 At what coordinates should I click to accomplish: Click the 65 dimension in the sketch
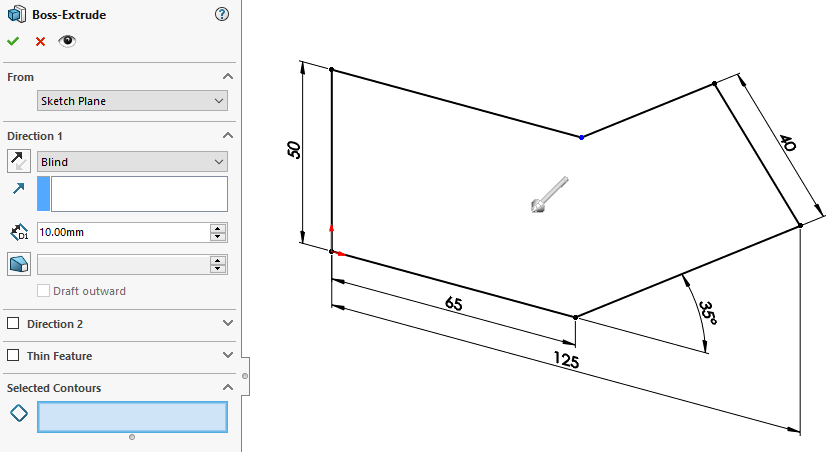click(x=454, y=304)
